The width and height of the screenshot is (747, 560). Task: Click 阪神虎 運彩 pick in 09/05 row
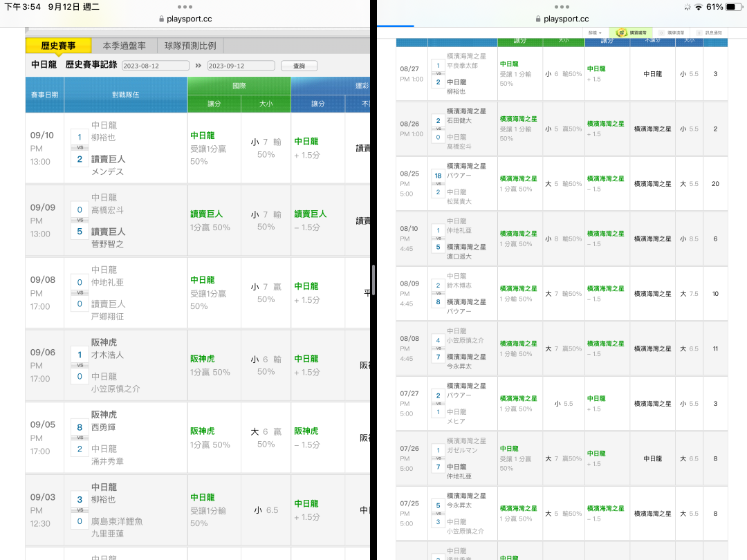(306, 431)
